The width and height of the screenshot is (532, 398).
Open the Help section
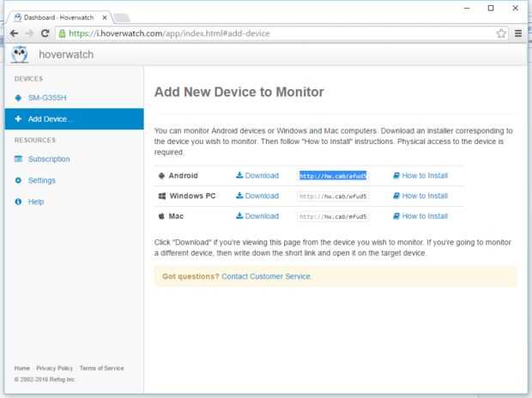tap(35, 202)
